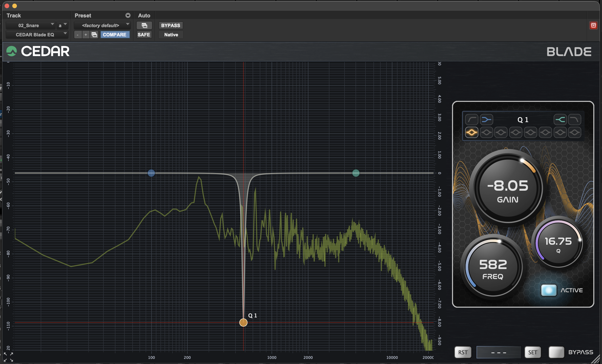Click the blue low shelf node on the graph
The height and width of the screenshot is (364, 602).
coord(151,173)
